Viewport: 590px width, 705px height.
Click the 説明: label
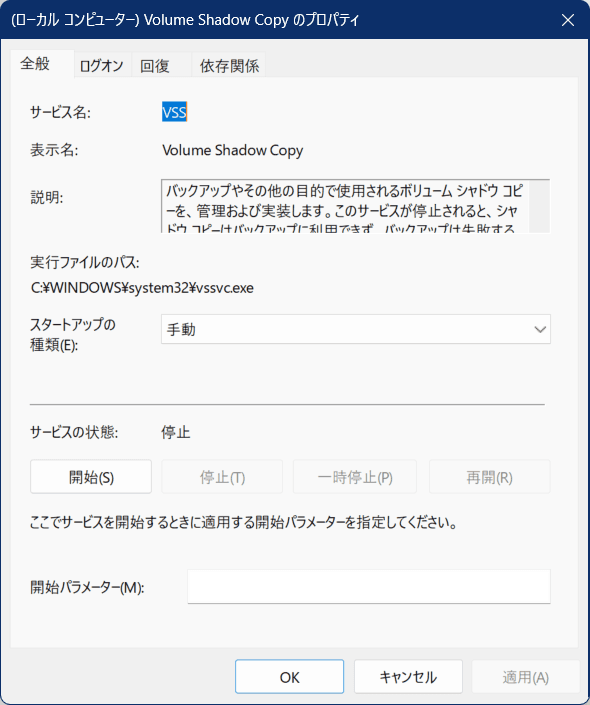(x=47, y=197)
